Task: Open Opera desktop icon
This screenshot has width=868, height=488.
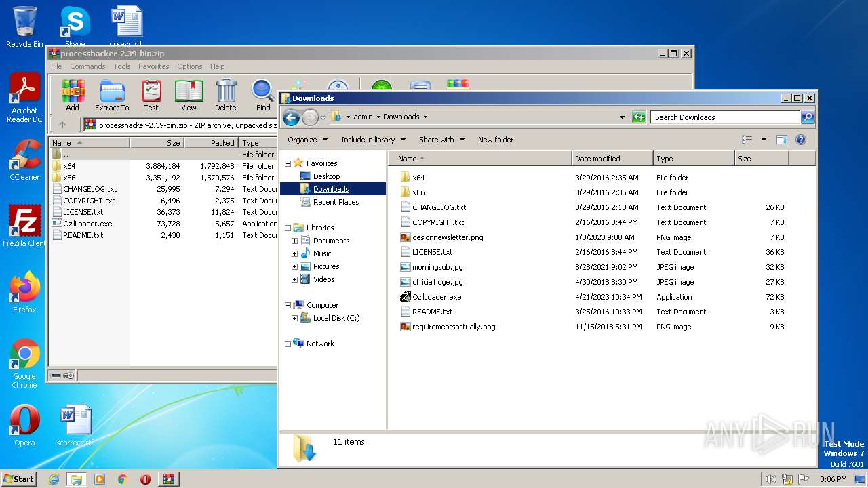Action: (24, 426)
